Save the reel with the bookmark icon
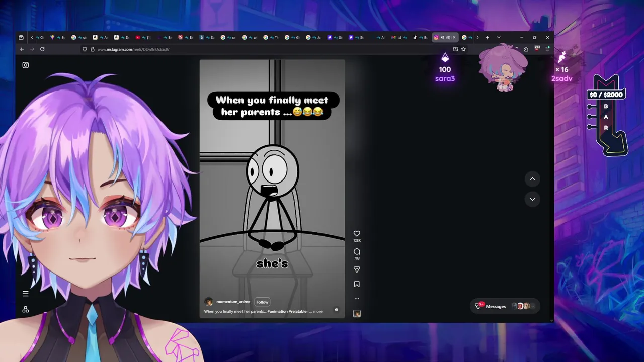Viewport: 644px width, 362px height. coord(357,284)
